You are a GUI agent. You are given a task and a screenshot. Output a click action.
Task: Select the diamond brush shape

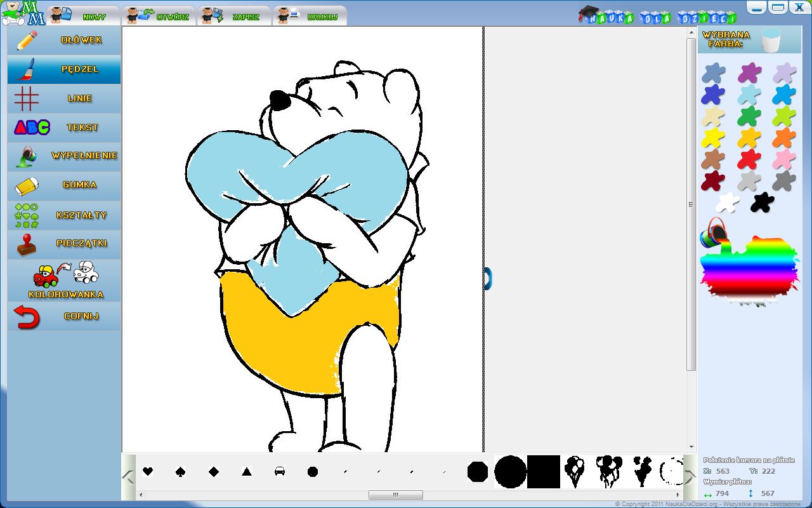(214, 471)
